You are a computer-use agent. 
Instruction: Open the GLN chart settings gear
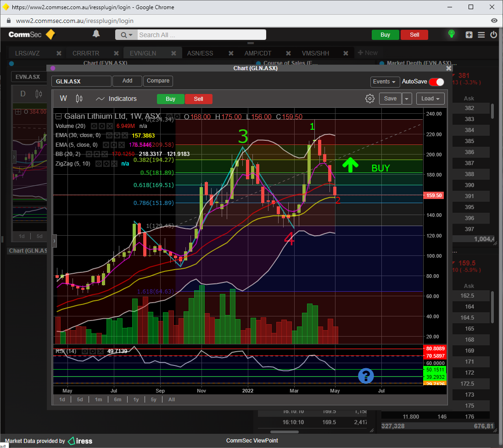click(370, 99)
